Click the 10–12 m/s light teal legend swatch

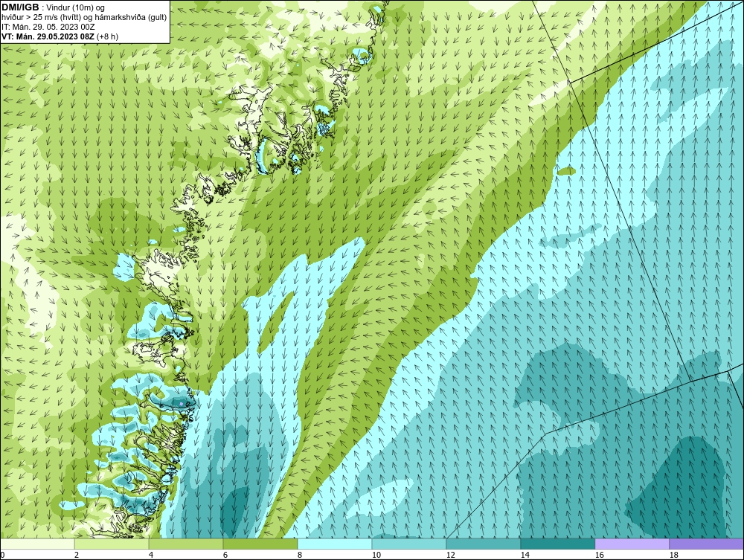[409, 544]
